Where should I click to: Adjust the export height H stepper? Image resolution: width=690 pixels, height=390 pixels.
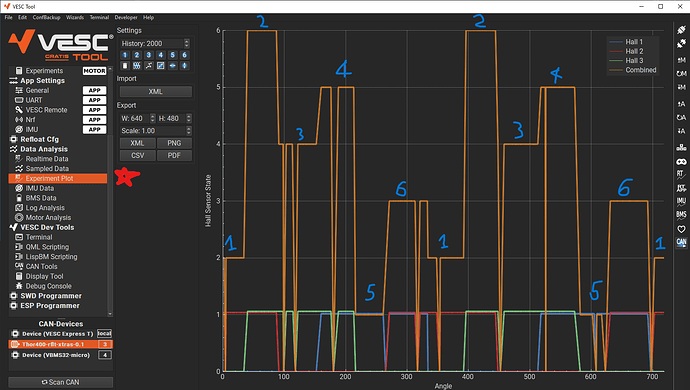coord(189,118)
